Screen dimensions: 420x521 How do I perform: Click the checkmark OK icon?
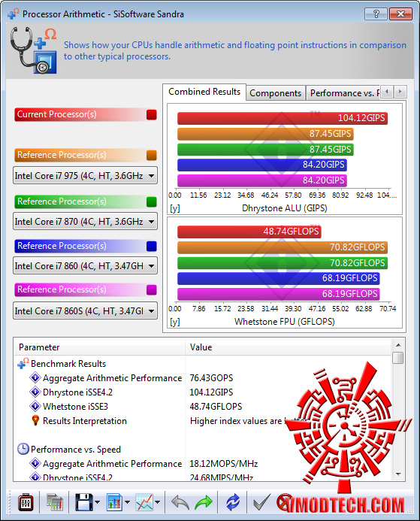(261, 502)
